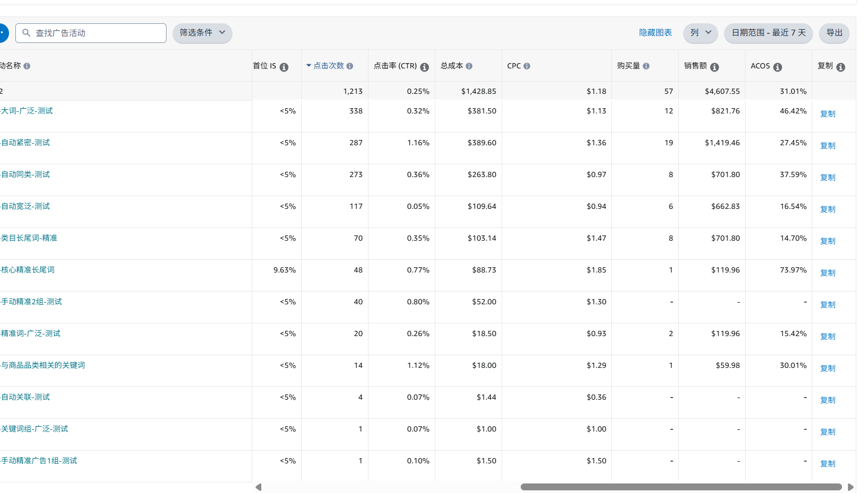Sort by the 点击次数 column header

pyautogui.click(x=328, y=66)
